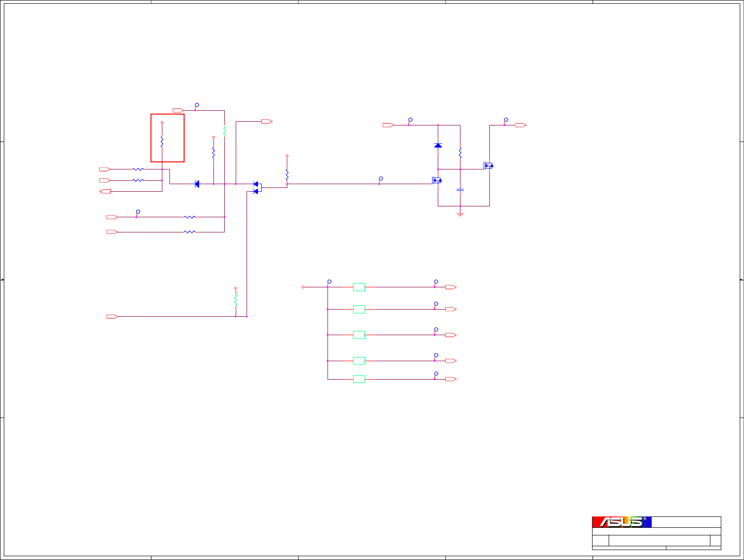Screen dimensions: 744x560
Task: Click the bottommost green jumper box
Action: coord(359,379)
